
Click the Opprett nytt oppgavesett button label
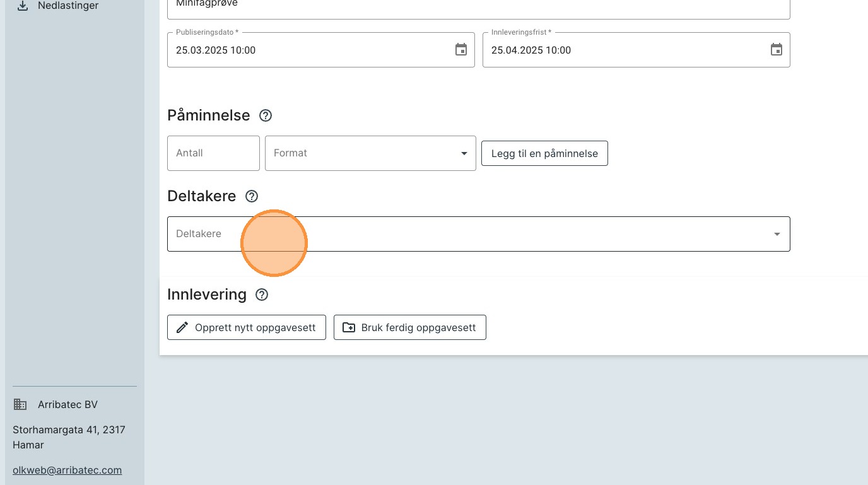255,328
